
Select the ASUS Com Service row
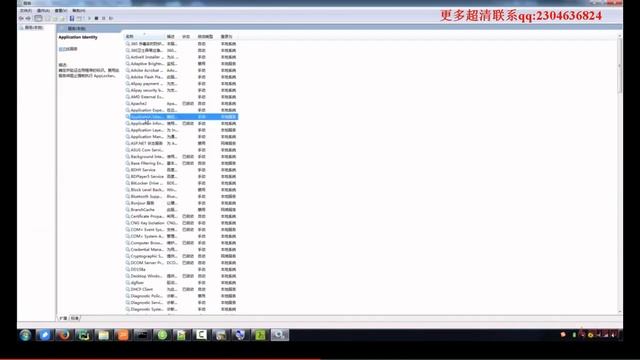point(181,150)
